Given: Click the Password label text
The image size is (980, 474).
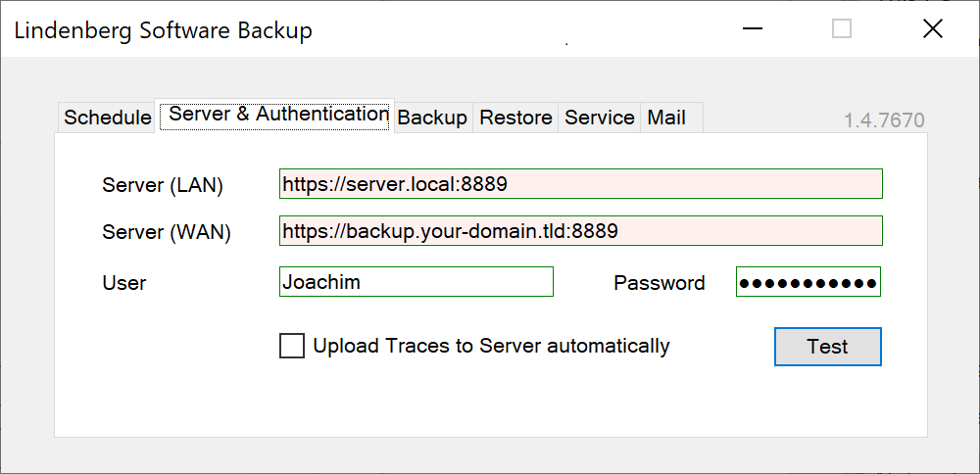Looking at the screenshot, I should click(x=660, y=283).
